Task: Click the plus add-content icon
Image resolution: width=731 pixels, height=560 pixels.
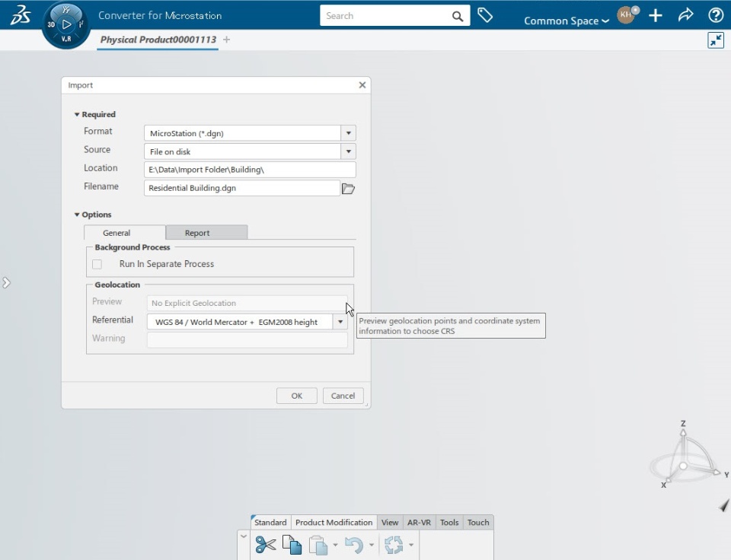Action: click(x=656, y=15)
